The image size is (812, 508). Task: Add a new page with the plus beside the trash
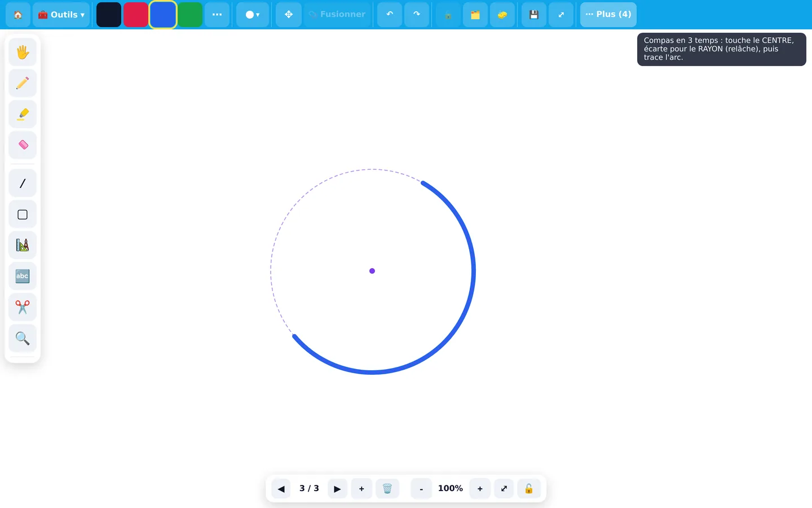[361, 489]
